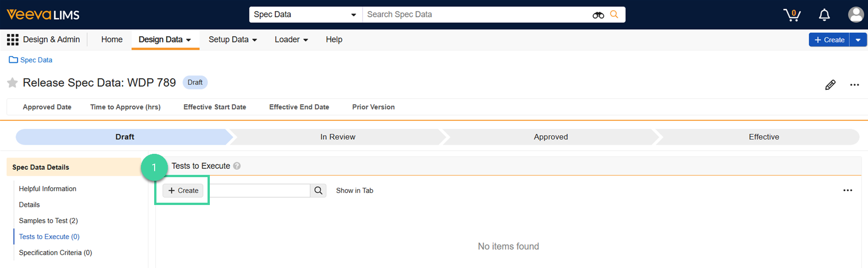Click the Create button in Tests to Execute
Image resolution: width=868 pixels, height=268 pixels.
[x=183, y=190]
